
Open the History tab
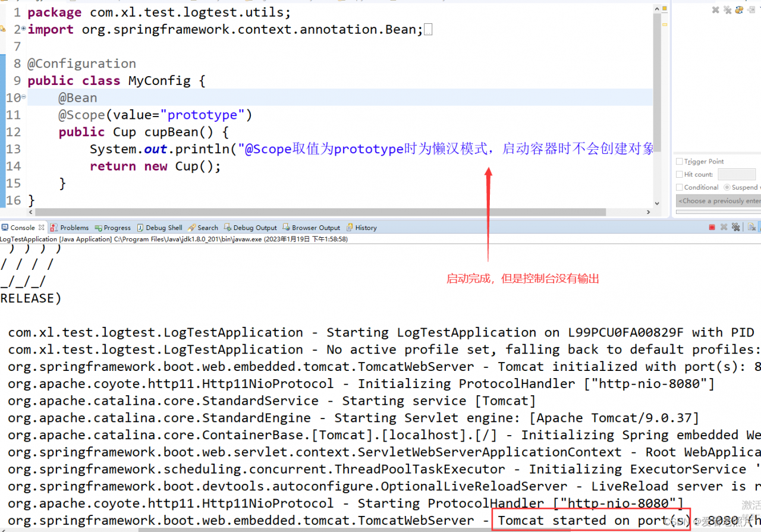pyautogui.click(x=361, y=228)
